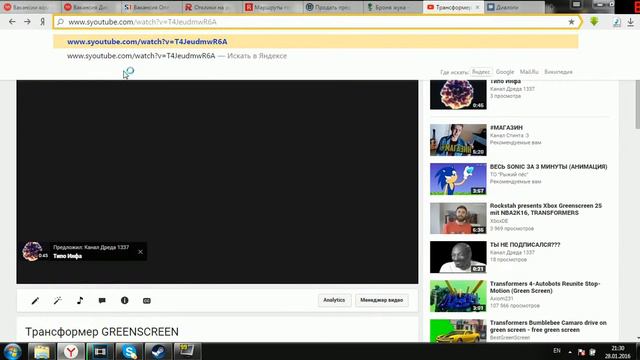Open the Rockstah Xbox Greenscreen video thumbnail
640x360 pixels.
458,218
